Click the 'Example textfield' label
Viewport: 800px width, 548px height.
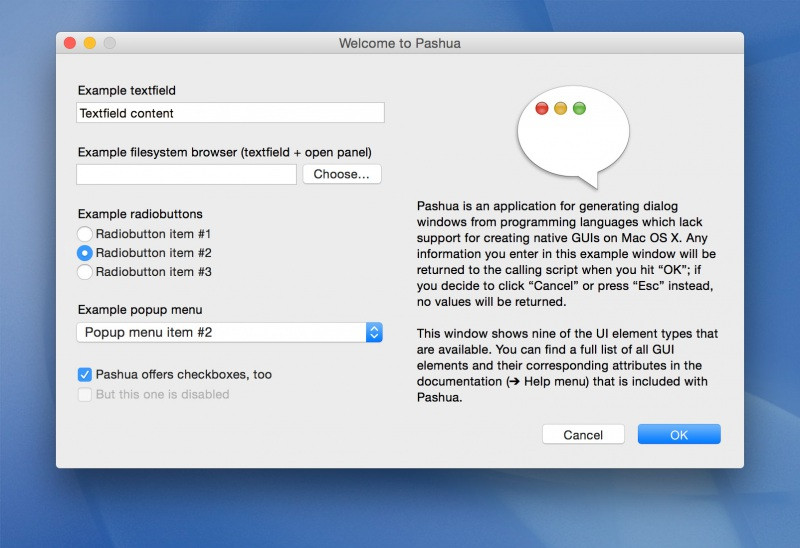click(x=127, y=90)
